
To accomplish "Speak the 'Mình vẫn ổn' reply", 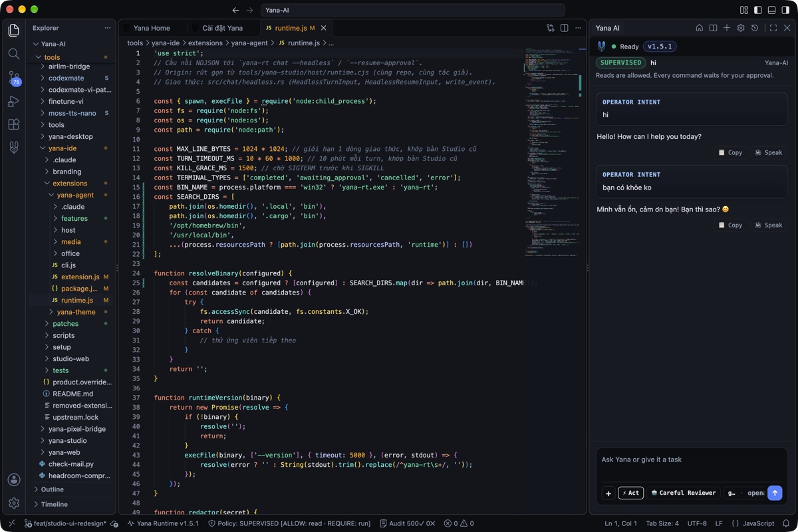I will coord(768,225).
